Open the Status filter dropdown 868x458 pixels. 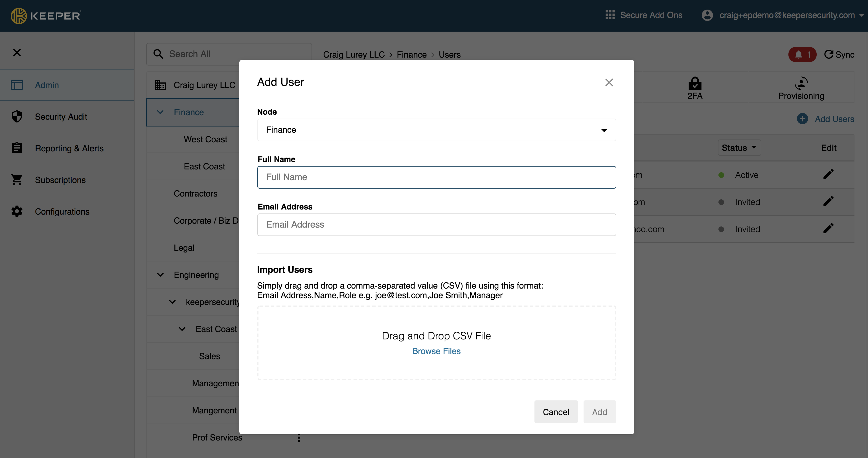coord(739,148)
